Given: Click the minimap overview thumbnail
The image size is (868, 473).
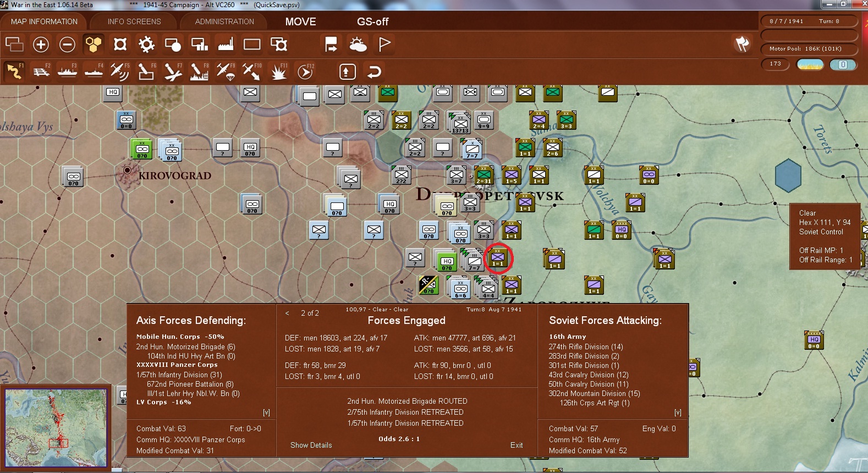Looking at the screenshot, I should click(x=56, y=428).
